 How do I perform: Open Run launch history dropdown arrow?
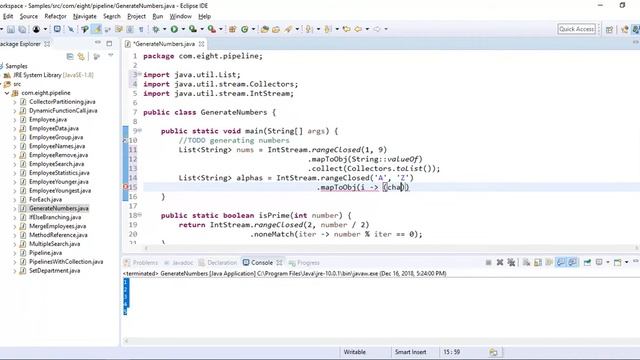tap(183, 29)
